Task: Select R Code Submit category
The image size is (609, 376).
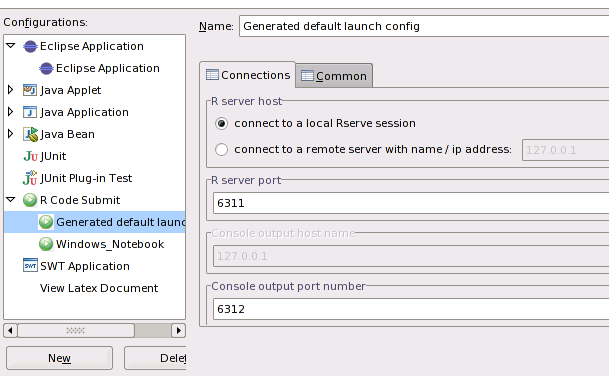Action: click(80, 200)
